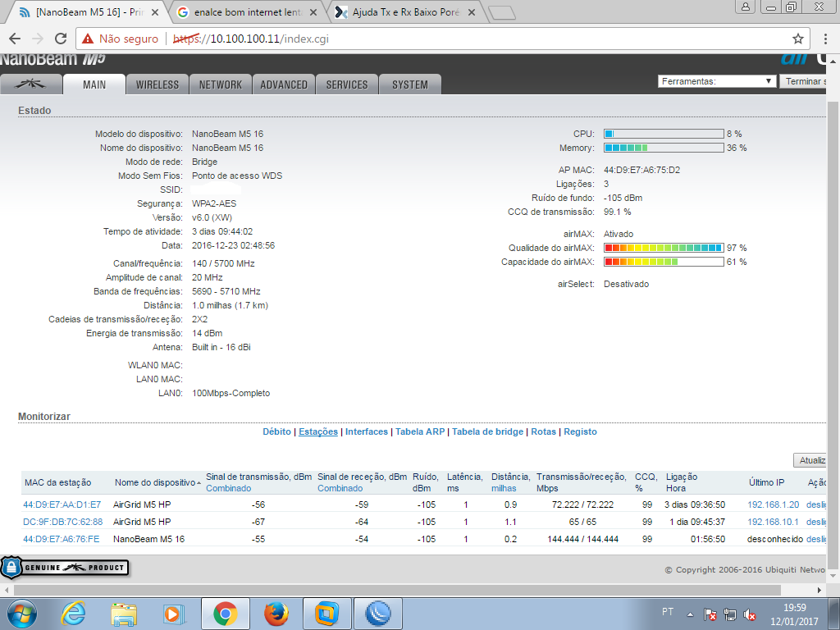Click the Genuine Product badge

(64, 568)
